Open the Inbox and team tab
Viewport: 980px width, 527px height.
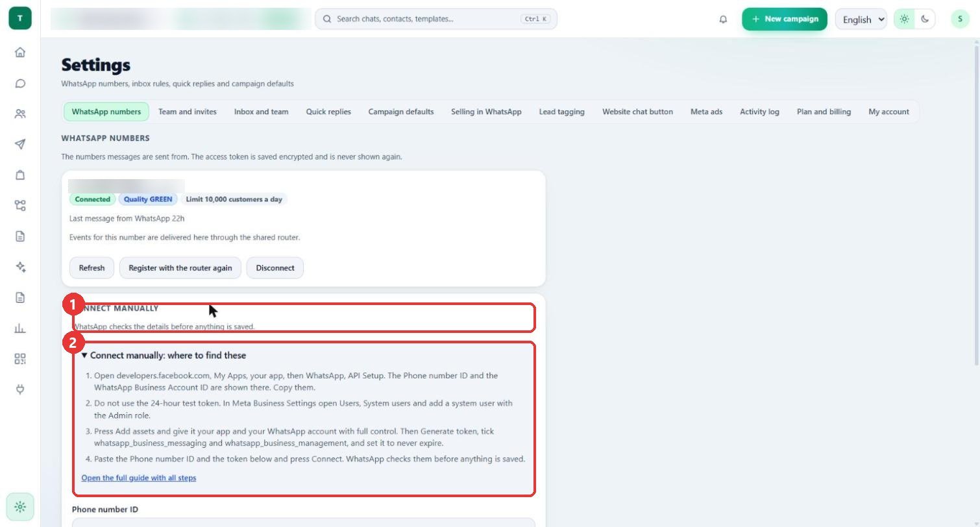(261, 112)
